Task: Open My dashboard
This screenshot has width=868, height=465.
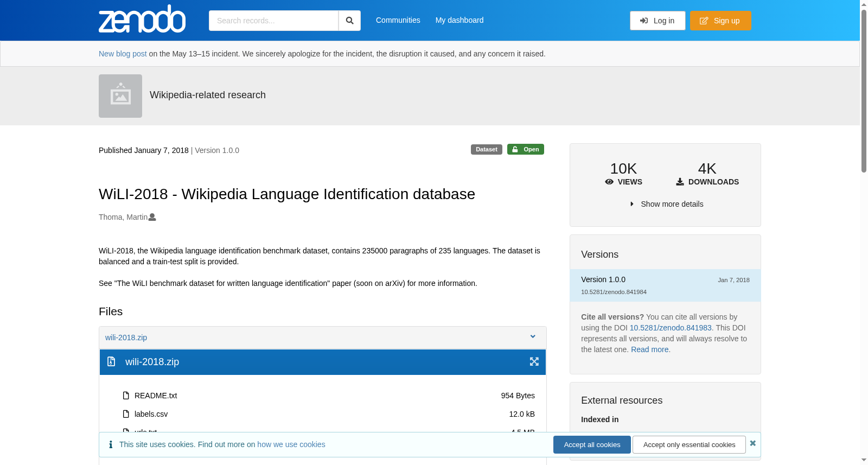Action: point(459,20)
